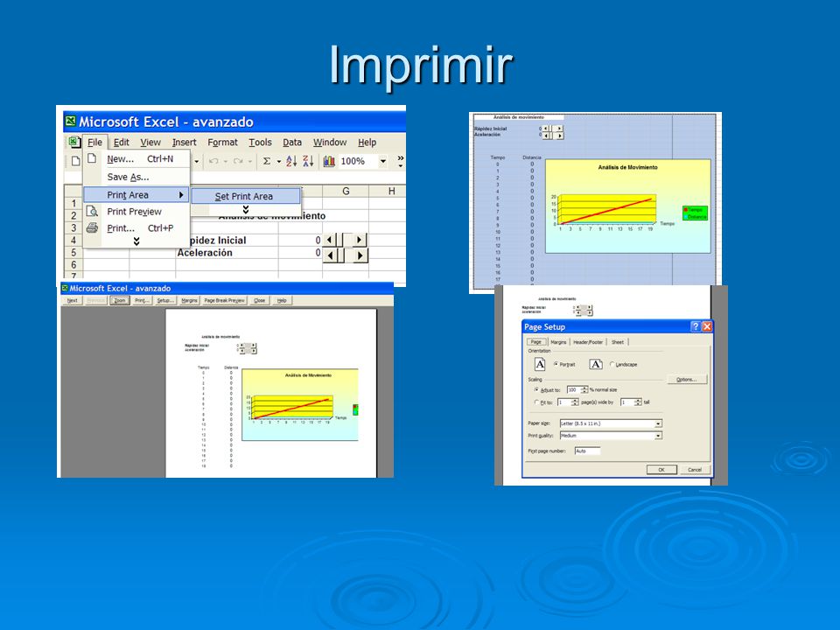The width and height of the screenshot is (840, 630).
Task: Click the Margins button in print preview
Action: (x=189, y=300)
